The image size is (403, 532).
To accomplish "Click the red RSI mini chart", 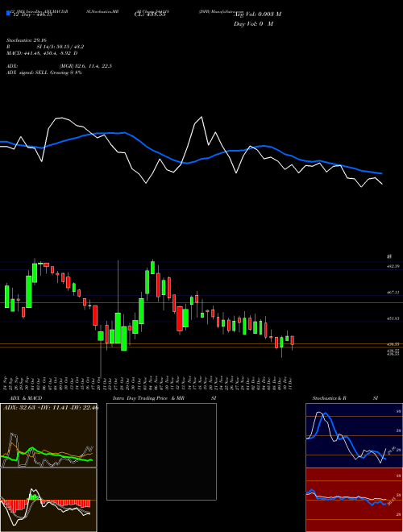I will tap(354, 500).
